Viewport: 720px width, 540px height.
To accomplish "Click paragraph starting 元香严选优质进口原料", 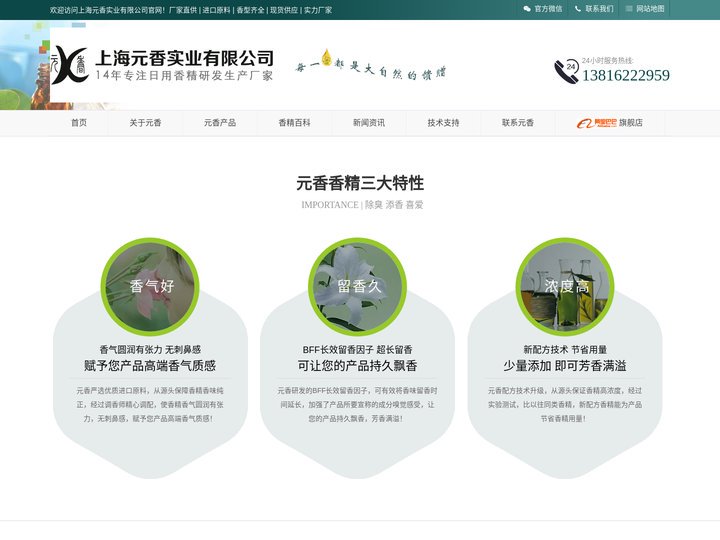I will coord(150,405).
